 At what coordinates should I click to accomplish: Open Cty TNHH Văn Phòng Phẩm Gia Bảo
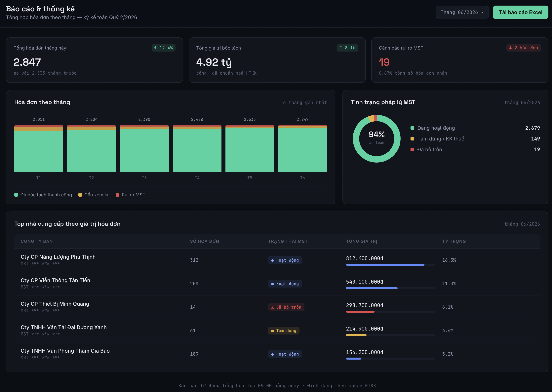pos(277,354)
